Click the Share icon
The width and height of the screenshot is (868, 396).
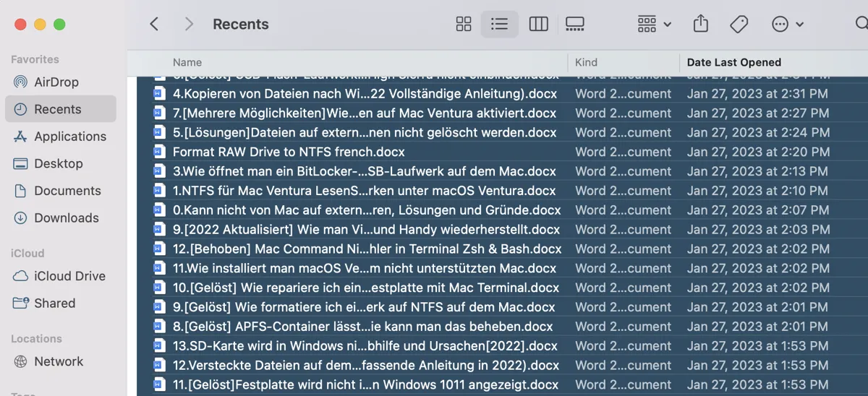(x=700, y=24)
